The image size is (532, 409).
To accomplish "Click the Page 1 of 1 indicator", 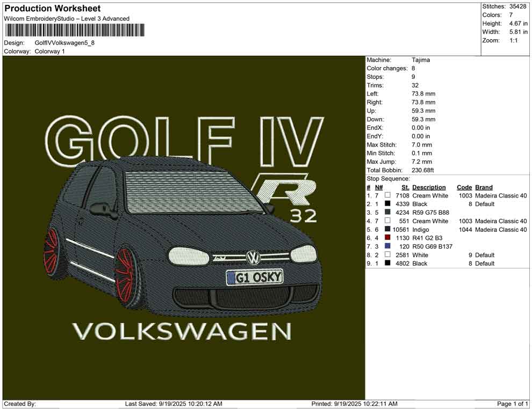I will tap(512, 404).
